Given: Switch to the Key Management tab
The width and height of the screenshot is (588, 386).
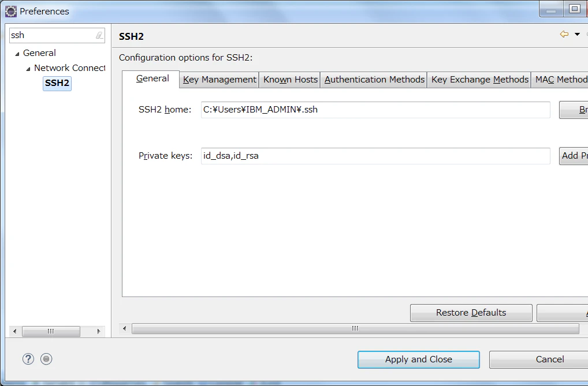Looking at the screenshot, I should click(219, 80).
